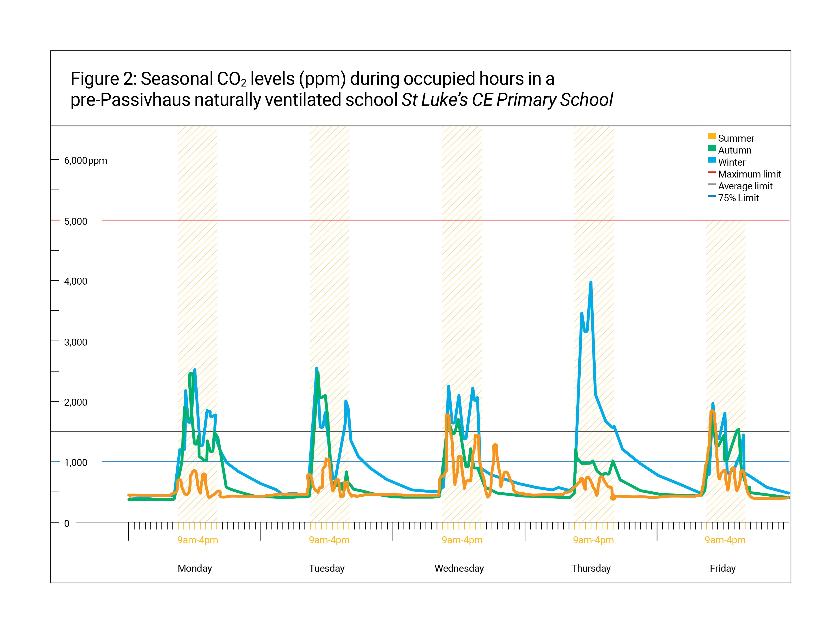This screenshot has height=634, width=840.
Task: Select the Average limit legend label
Action: (x=745, y=186)
